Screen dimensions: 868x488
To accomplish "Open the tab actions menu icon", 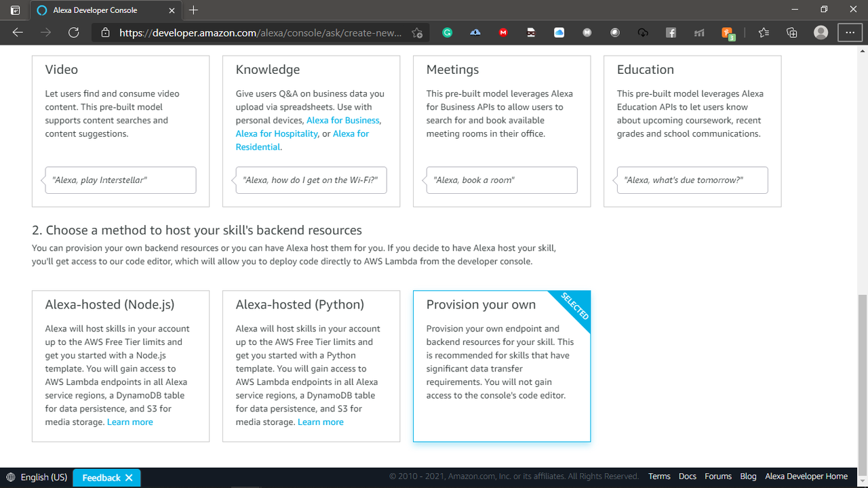I will click(16, 10).
